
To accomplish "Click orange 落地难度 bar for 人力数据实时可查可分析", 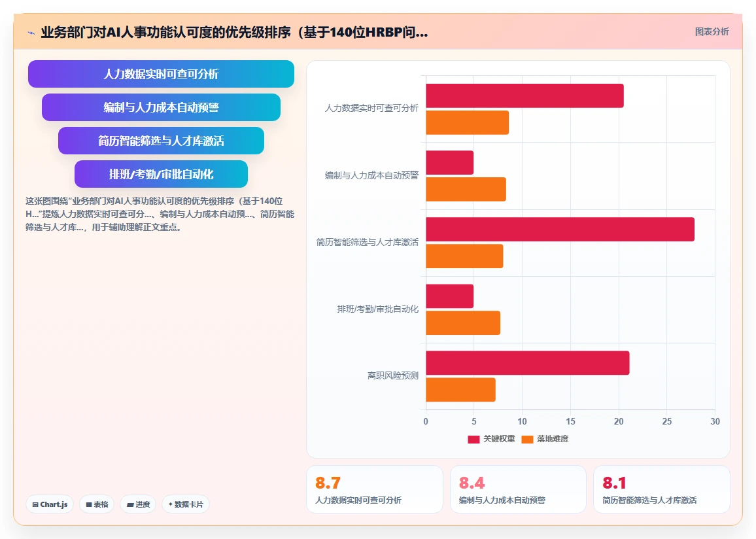I will pyautogui.click(x=467, y=122).
